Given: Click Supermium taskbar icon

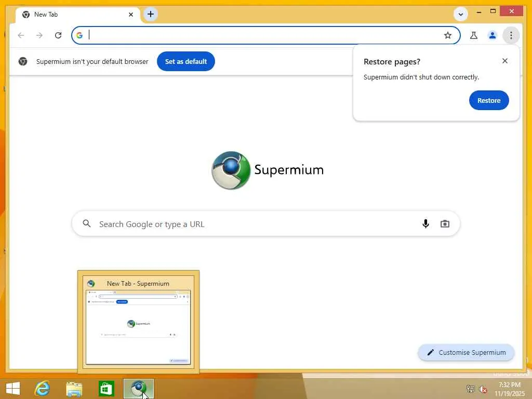Looking at the screenshot, I should pyautogui.click(x=138, y=389).
